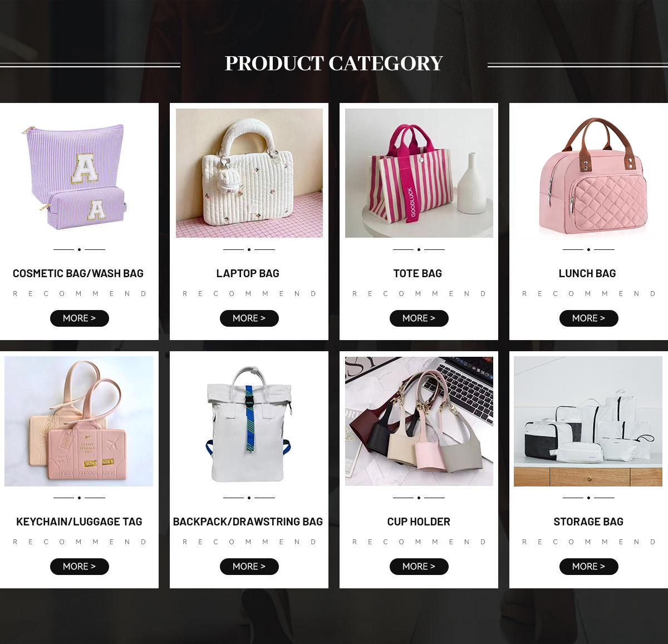Open the white backpack product photo

249,421
